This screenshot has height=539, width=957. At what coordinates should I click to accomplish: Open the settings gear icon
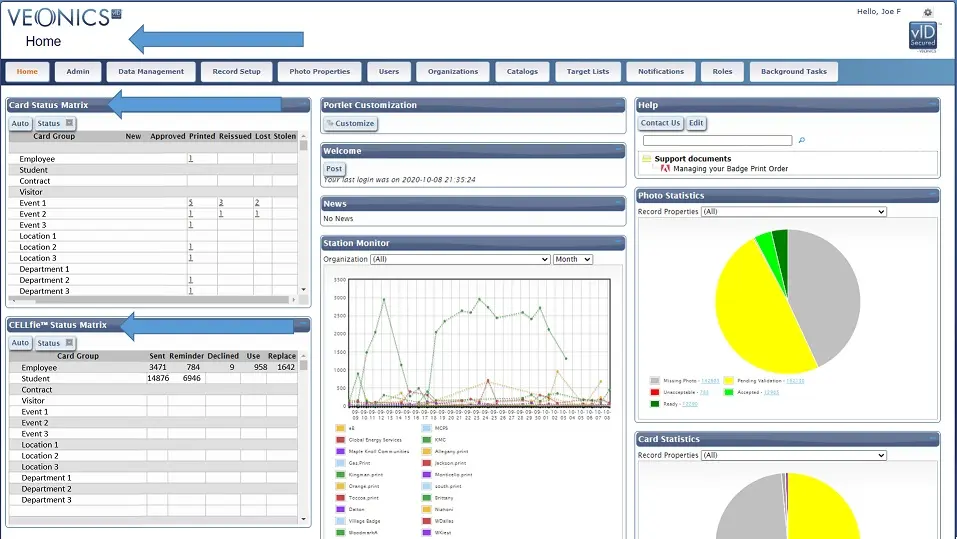[x=927, y=13]
